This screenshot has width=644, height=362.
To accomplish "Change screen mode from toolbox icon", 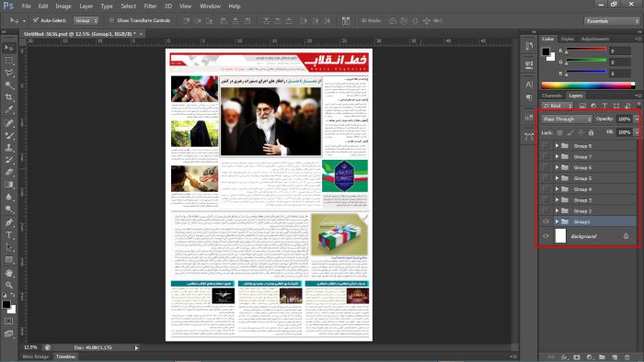I will pyautogui.click(x=8, y=334).
